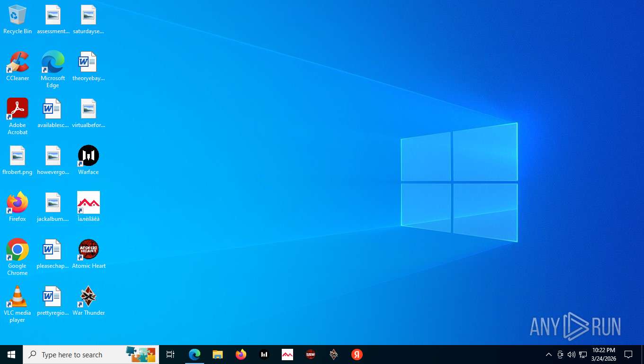Select the howevergo image file

(x=53, y=160)
